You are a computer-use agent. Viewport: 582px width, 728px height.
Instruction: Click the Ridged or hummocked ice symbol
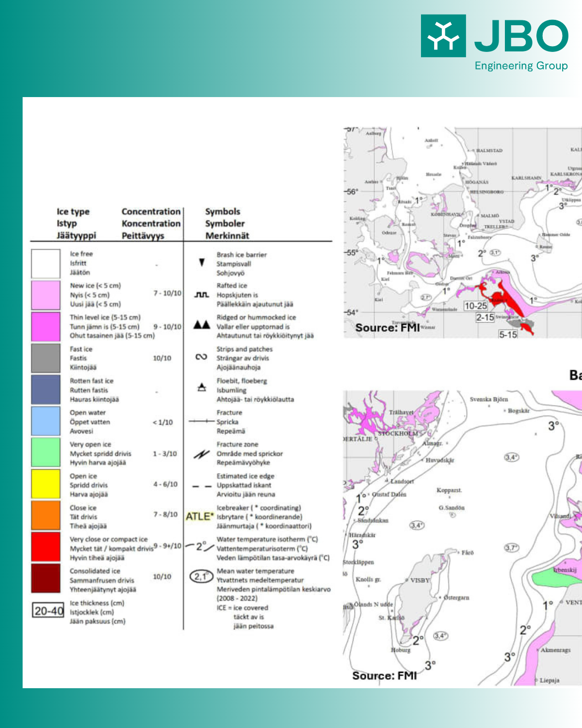click(x=202, y=325)
